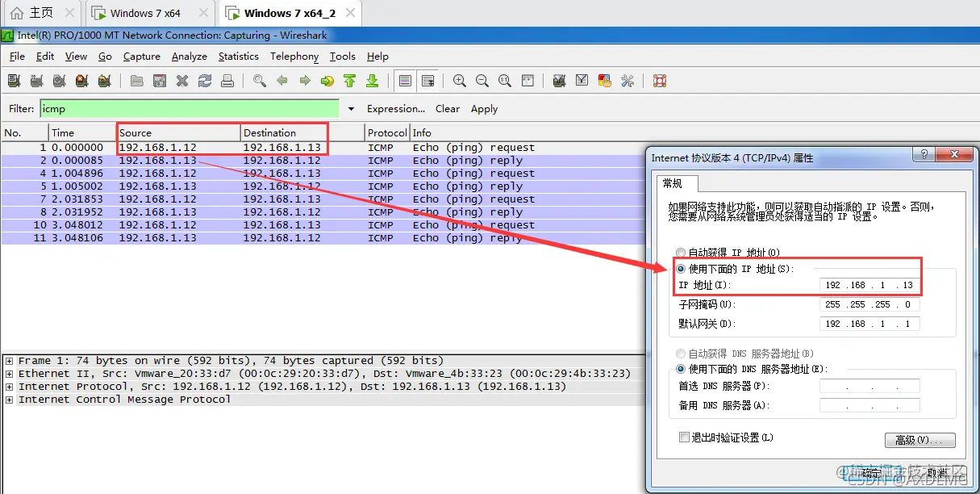This screenshot has height=494, width=980.
Task: Click the 默认网关 gateway field
Action: tap(869, 324)
